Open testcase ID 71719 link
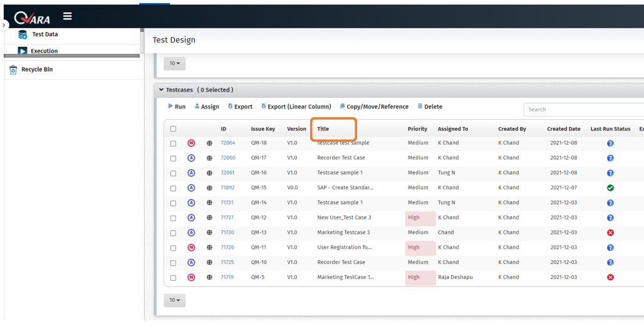 227,277
